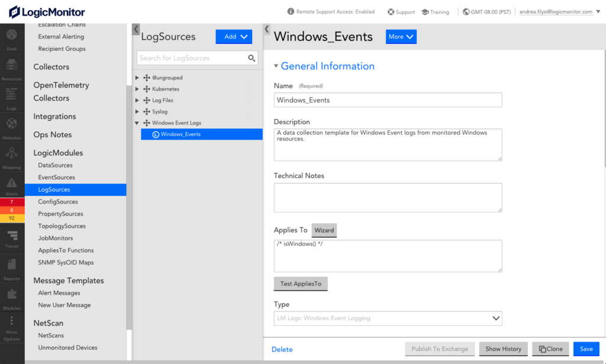Click the Save button

coord(586,349)
